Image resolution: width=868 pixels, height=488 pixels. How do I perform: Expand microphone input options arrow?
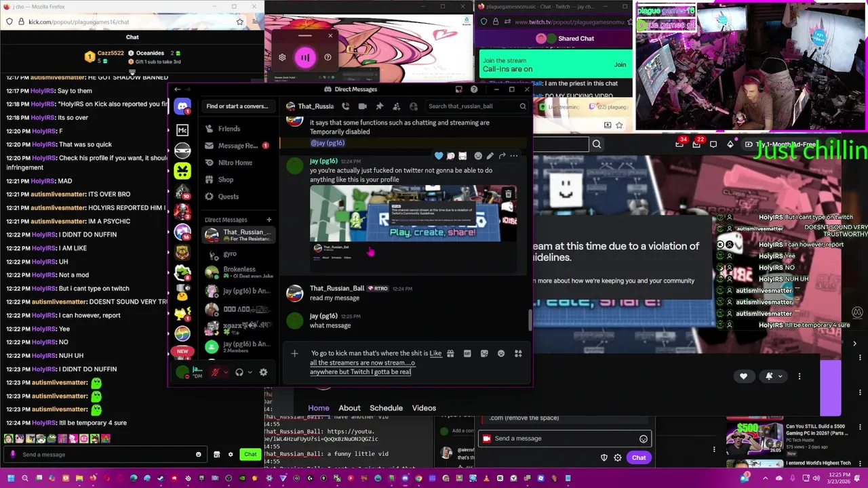click(x=225, y=372)
